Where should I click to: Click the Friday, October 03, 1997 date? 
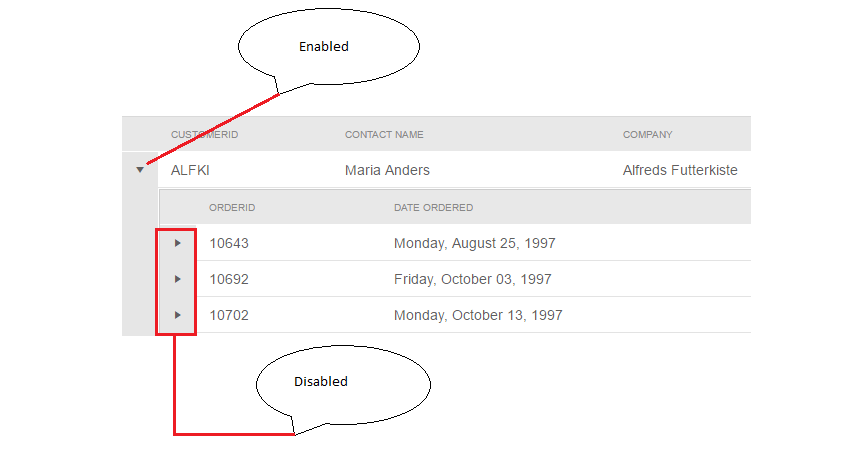point(472,279)
